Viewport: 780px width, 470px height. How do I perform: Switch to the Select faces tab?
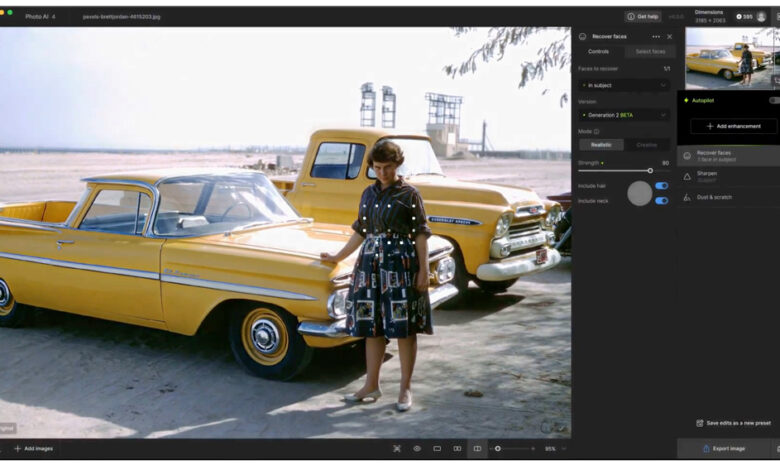pyautogui.click(x=649, y=51)
